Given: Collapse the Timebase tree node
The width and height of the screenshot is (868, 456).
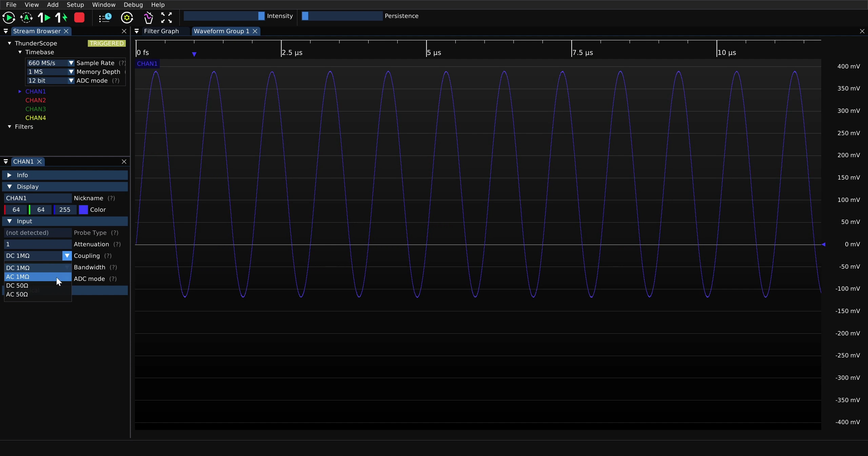Looking at the screenshot, I should tap(20, 52).
